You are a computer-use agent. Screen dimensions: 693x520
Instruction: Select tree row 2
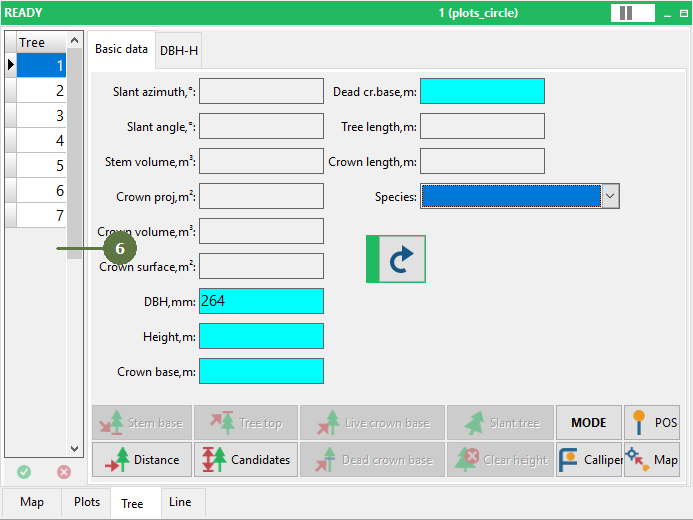[41, 91]
